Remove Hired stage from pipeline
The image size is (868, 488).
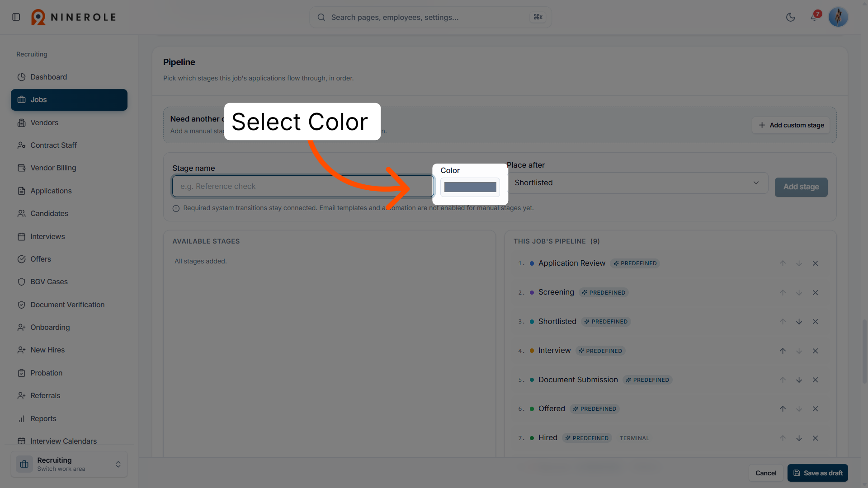(815, 438)
